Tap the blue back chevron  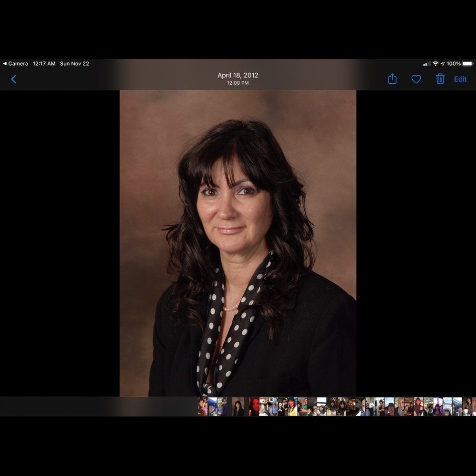pyautogui.click(x=14, y=79)
